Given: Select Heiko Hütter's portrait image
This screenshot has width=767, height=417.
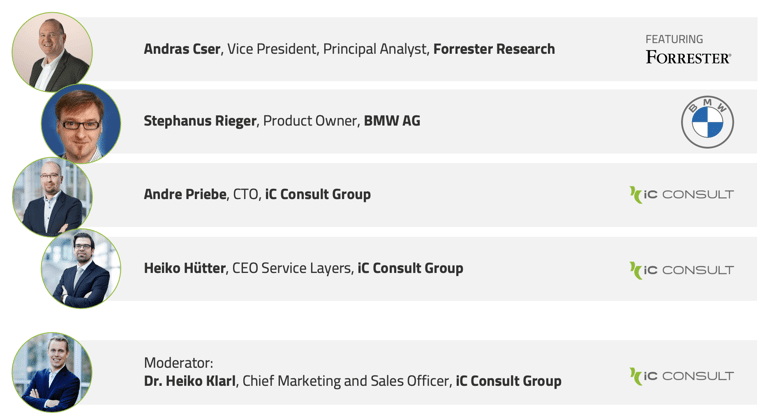Looking at the screenshot, I should pyautogui.click(x=81, y=269).
